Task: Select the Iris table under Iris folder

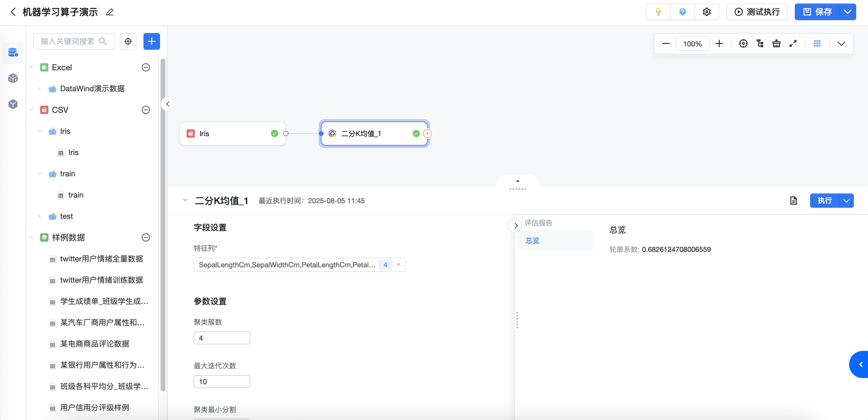Action: [x=73, y=153]
